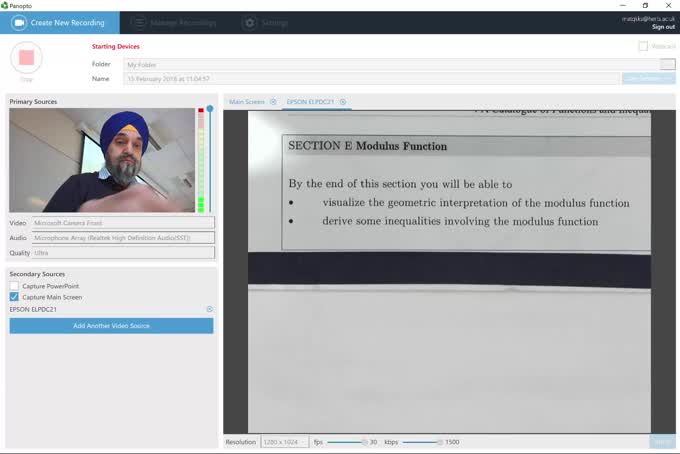
Task: Click the icon beside the Main Screen tab
Action: pos(273,102)
